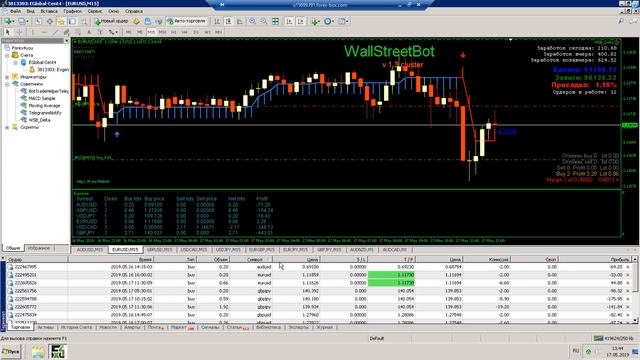The height and width of the screenshot is (360, 640).
Task: Open the Market Watch window icon
Action: coord(38,21)
